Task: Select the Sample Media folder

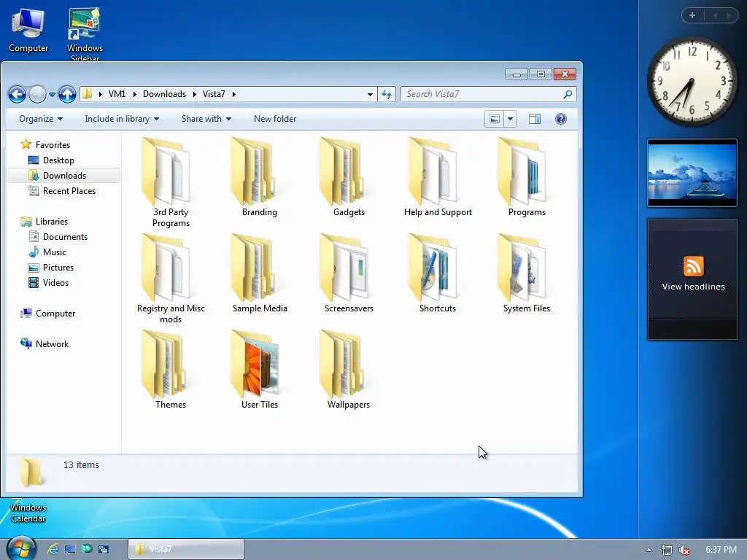Action: pyautogui.click(x=259, y=273)
